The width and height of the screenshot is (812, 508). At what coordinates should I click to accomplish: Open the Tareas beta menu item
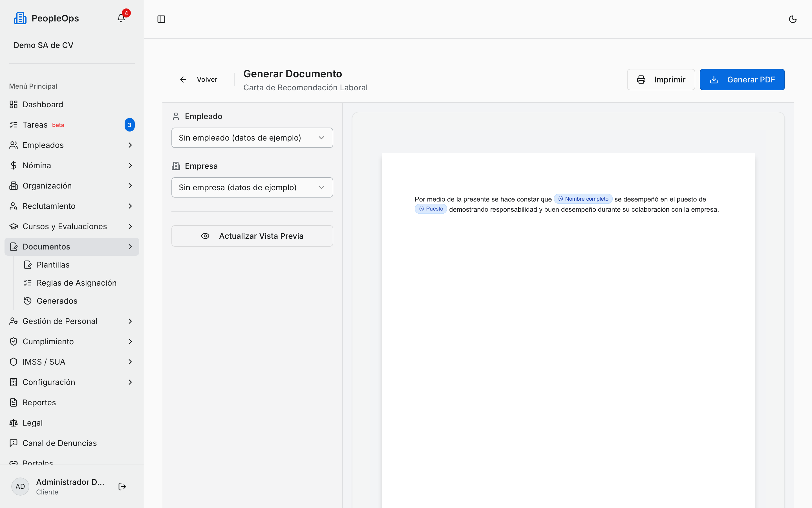pyautogui.click(x=72, y=125)
